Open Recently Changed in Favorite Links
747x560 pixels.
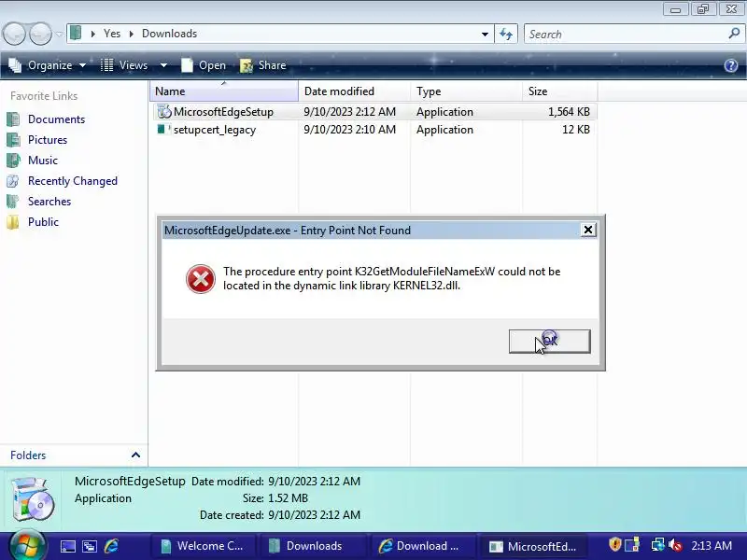click(73, 180)
